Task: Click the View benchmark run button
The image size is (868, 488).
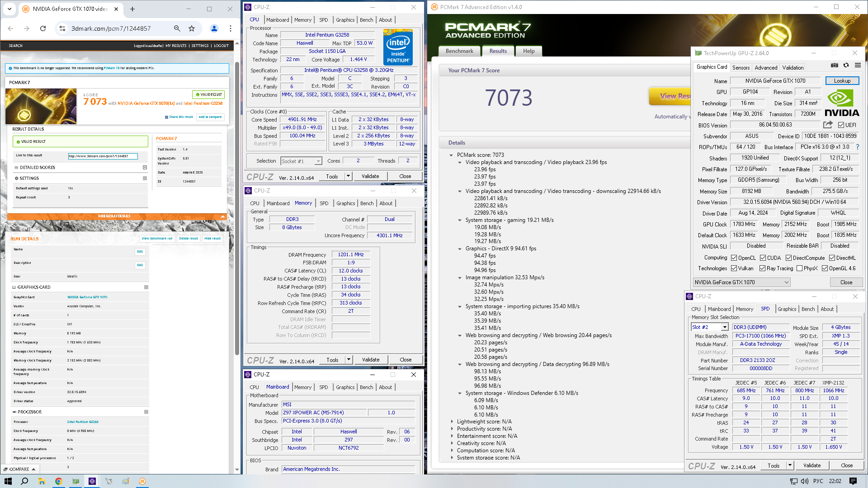Action: [x=157, y=239]
